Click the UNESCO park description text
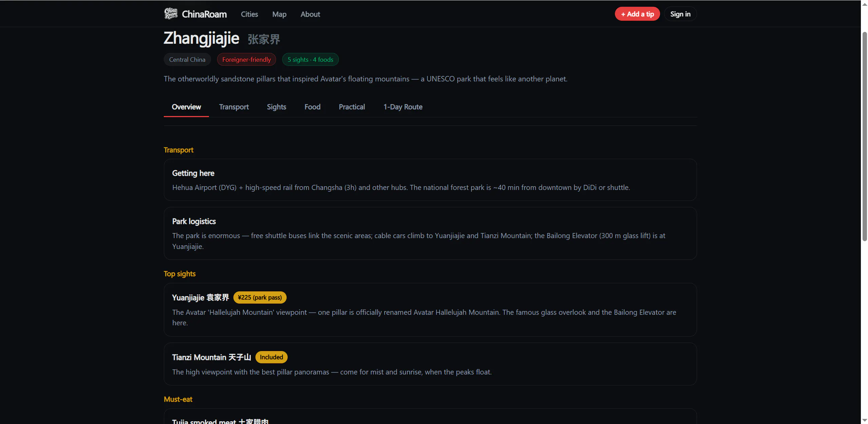This screenshot has width=868, height=424. [365, 79]
